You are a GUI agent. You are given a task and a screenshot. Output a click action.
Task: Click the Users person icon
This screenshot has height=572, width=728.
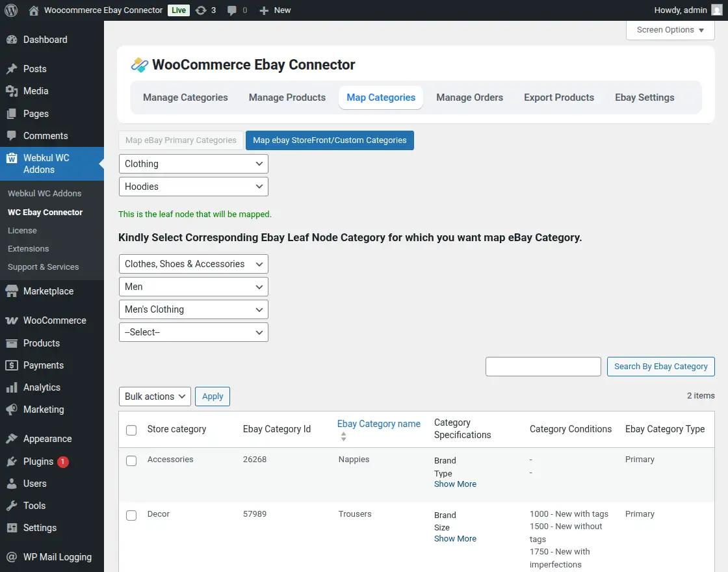[12, 484]
